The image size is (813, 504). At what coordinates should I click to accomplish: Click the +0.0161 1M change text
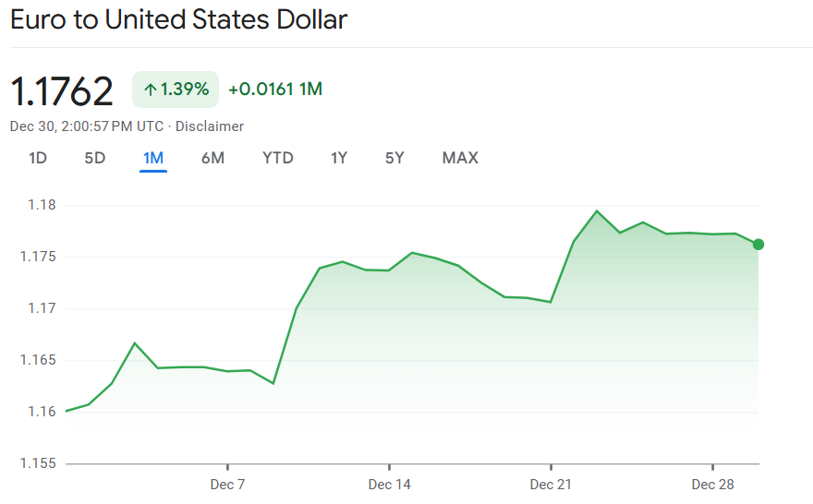coord(275,90)
